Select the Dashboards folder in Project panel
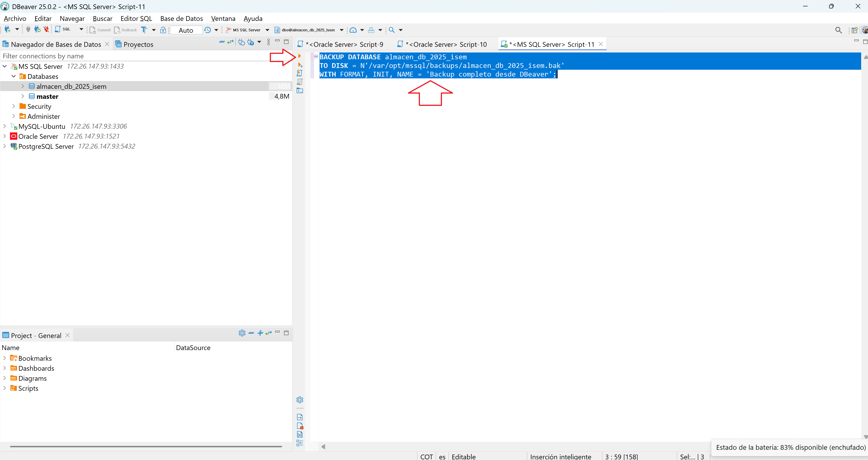868x460 pixels. [36, 368]
